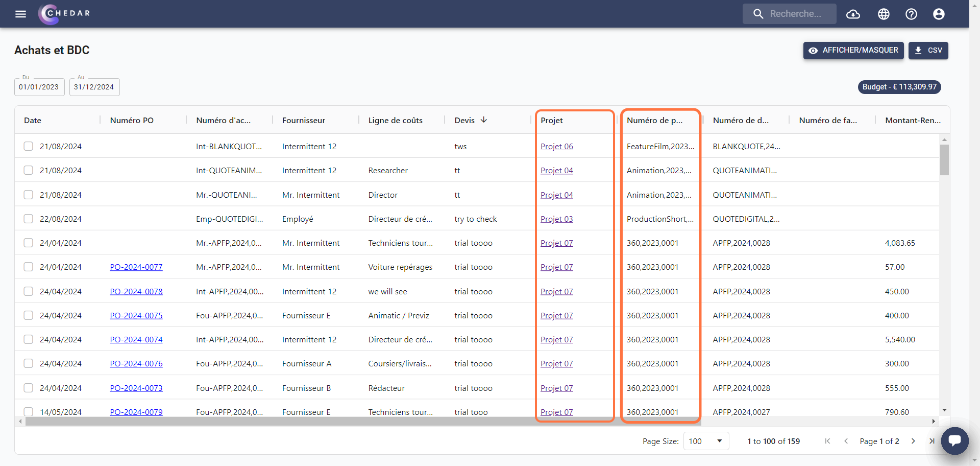Open link PO-2024-0078
This screenshot has height=466, width=980.
(x=136, y=291)
